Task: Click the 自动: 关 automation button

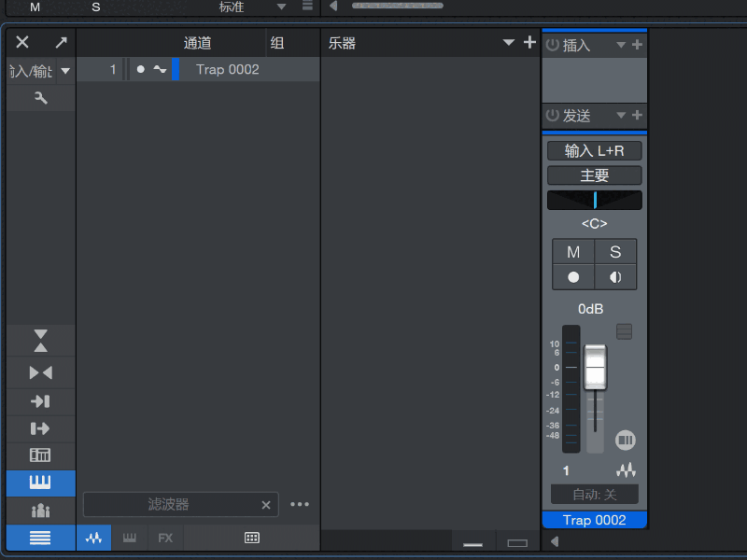Action: pos(594,494)
